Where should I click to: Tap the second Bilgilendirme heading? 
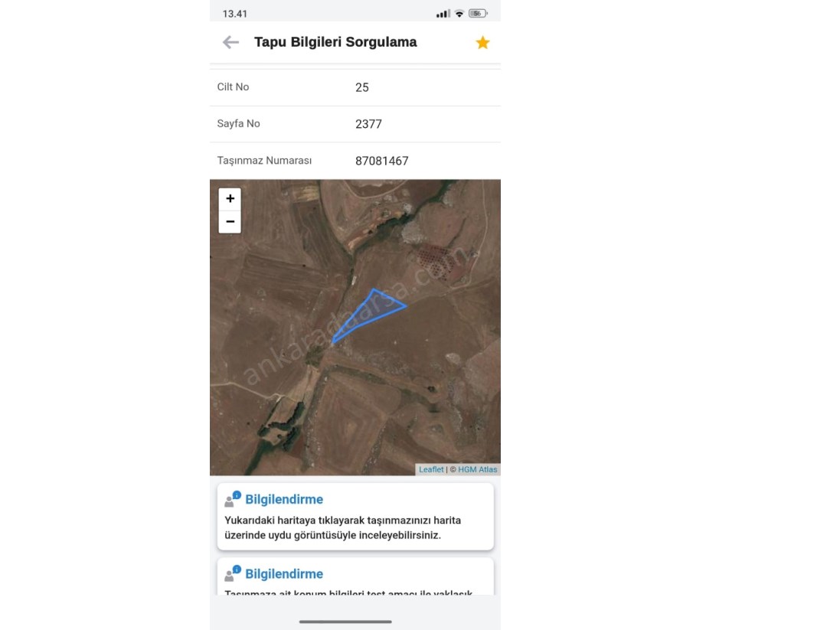284,574
